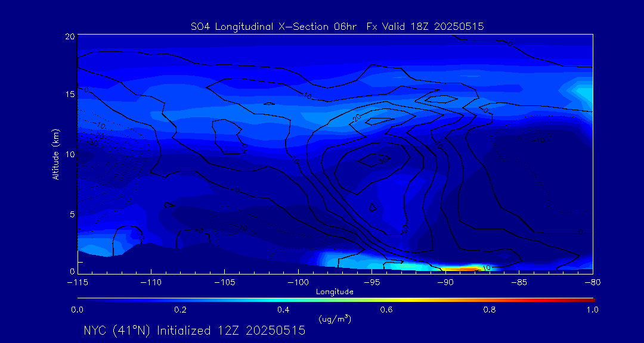The width and height of the screenshot is (644, 343).
Task: Pick the colorbar value label "0.6"
Action: coord(387,310)
